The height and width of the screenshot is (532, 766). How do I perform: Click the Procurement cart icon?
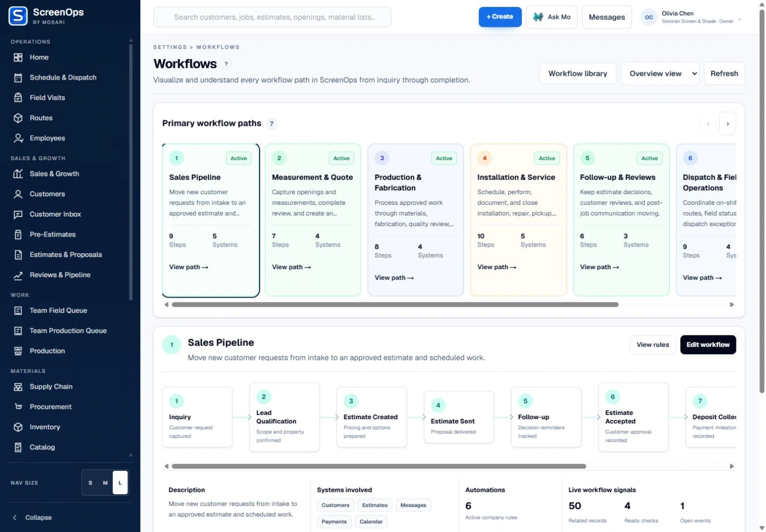pyautogui.click(x=18, y=407)
